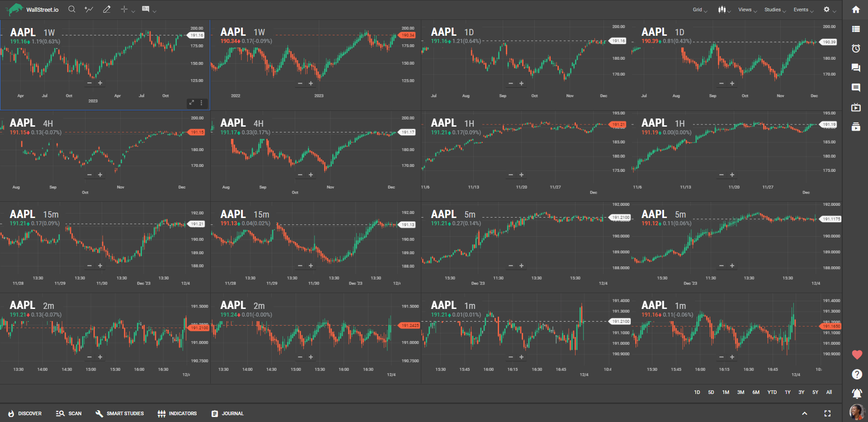Zoom out on 15m chart priced 191.13
Viewport: 868px width, 422px height.
click(300, 266)
